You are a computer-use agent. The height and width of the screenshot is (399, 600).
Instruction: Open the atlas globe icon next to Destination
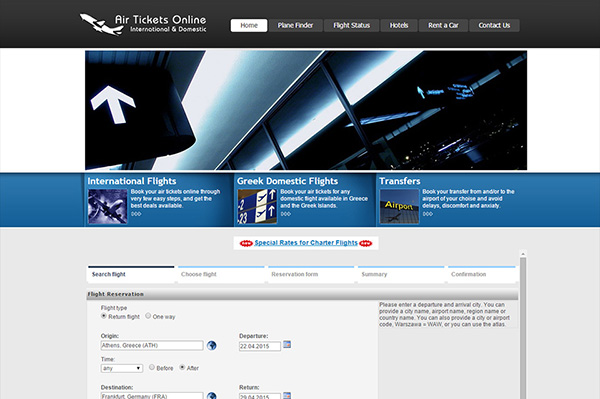212,396
